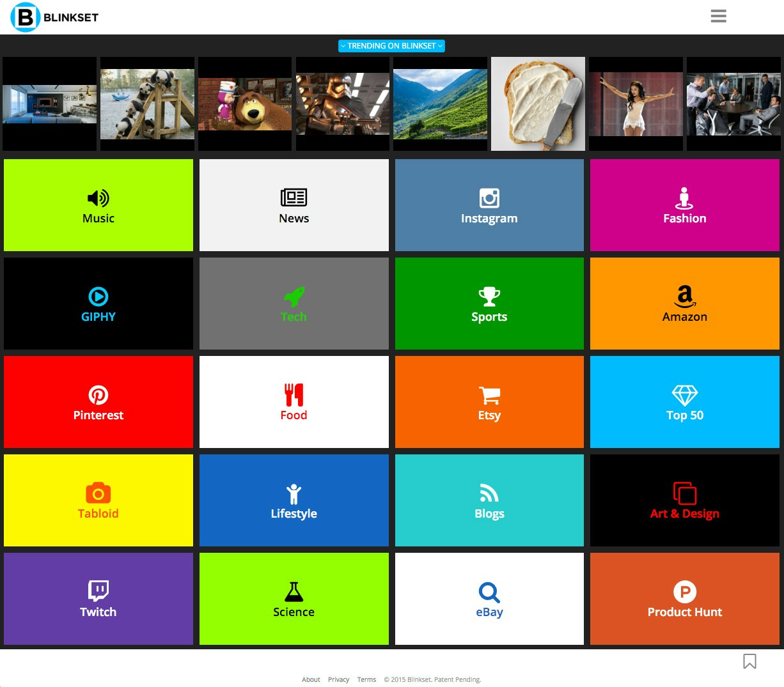The image size is (784, 687).
Task: Click the Food fork and knife icon
Action: [x=294, y=395]
